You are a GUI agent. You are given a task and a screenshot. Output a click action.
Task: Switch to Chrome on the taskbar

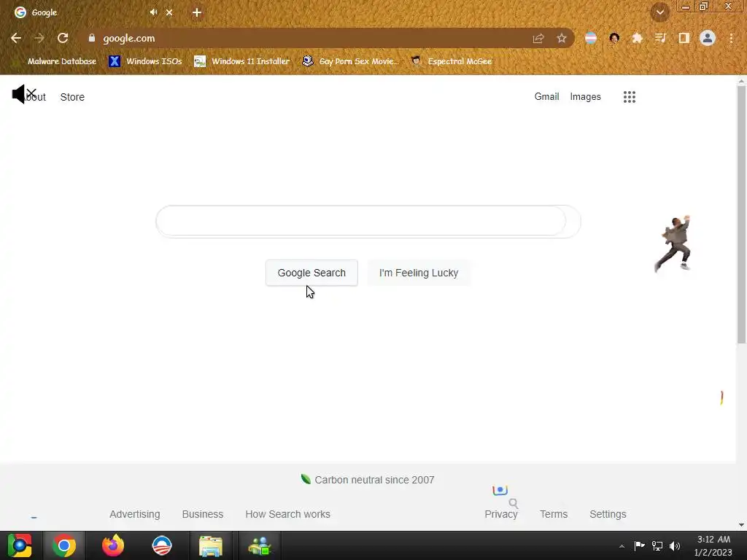pos(64,545)
